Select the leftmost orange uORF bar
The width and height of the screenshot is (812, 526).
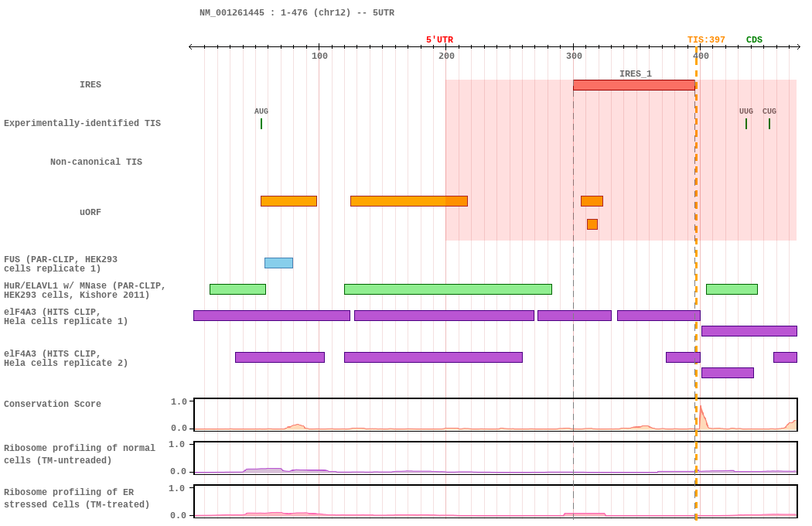point(288,201)
